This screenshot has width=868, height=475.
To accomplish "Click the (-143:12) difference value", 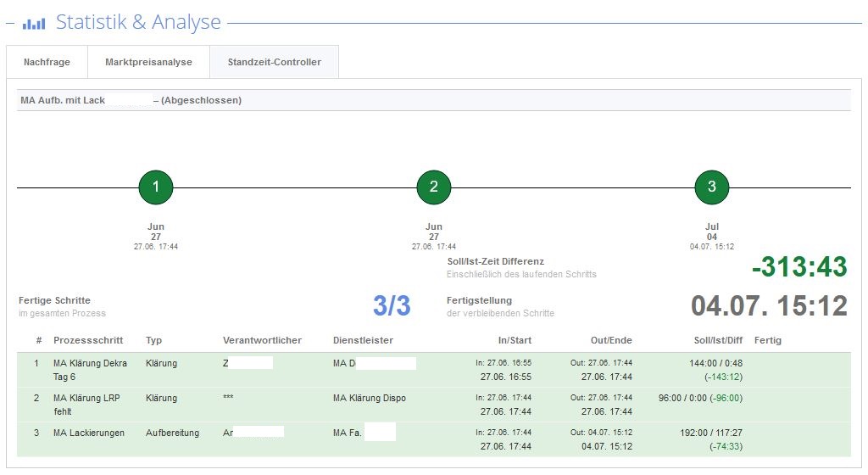I will pos(724,377).
